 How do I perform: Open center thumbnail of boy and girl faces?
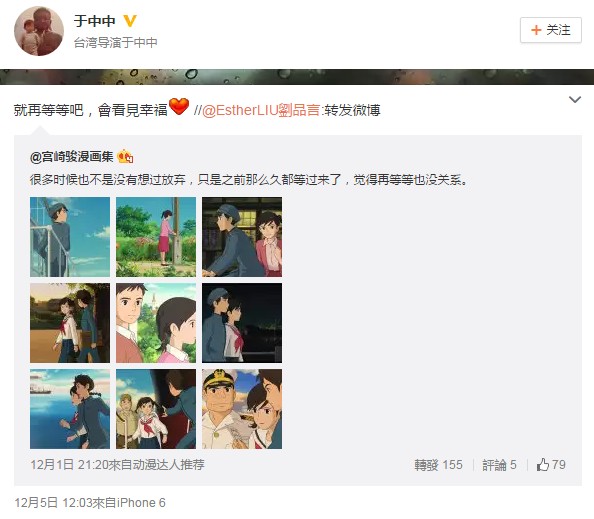(156, 323)
